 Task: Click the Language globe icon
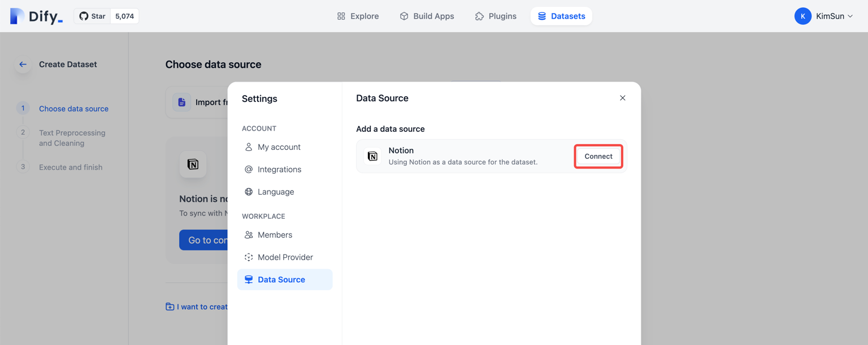click(249, 192)
